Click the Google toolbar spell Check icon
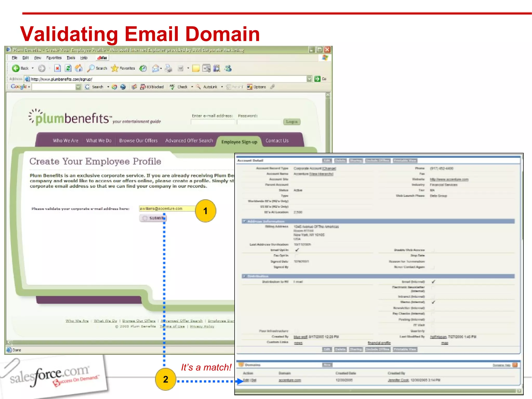Image resolution: width=532 pixels, height=399 pixels. tap(172, 87)
